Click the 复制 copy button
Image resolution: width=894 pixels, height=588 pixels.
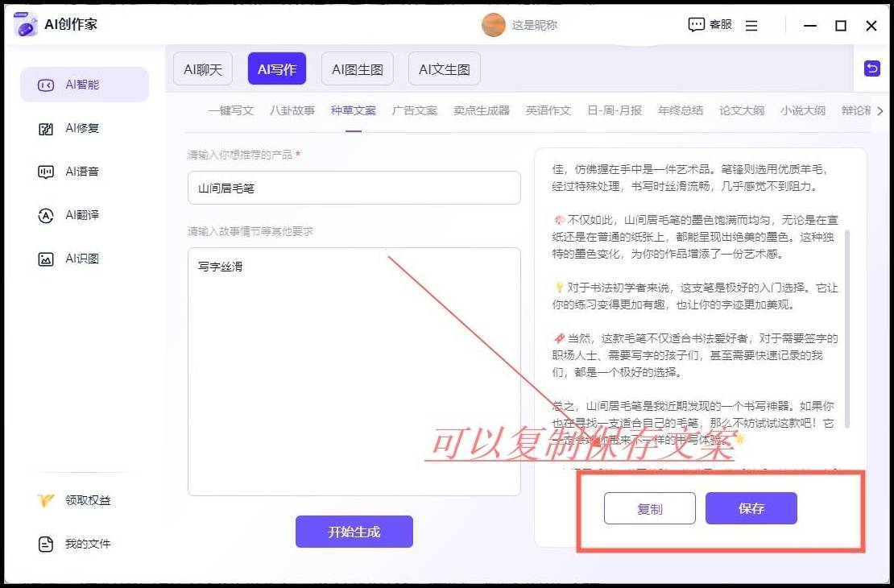pos(649,509)
